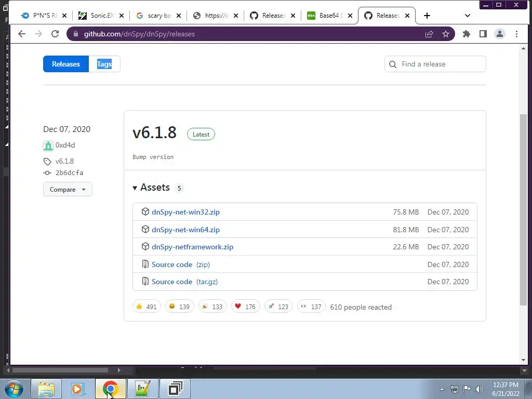The height and width of the screenshot is (399, 532).
Task: Open the Extensions puzzle icon
Action: coord(467,34)
